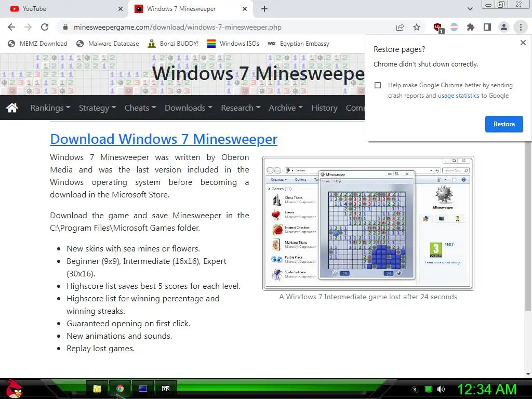Expand the Cheats dropdown menu

(x=140, y=108)
